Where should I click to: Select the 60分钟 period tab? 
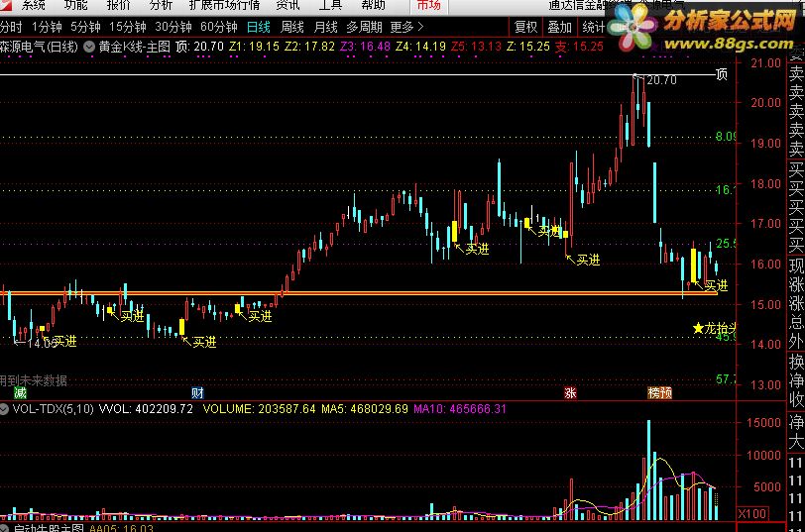219,27
